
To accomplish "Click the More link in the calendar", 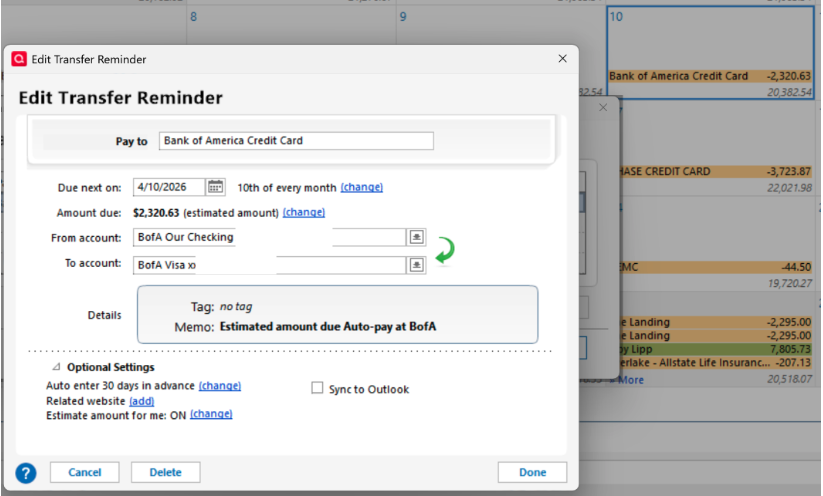I will (x=630, y=380).
